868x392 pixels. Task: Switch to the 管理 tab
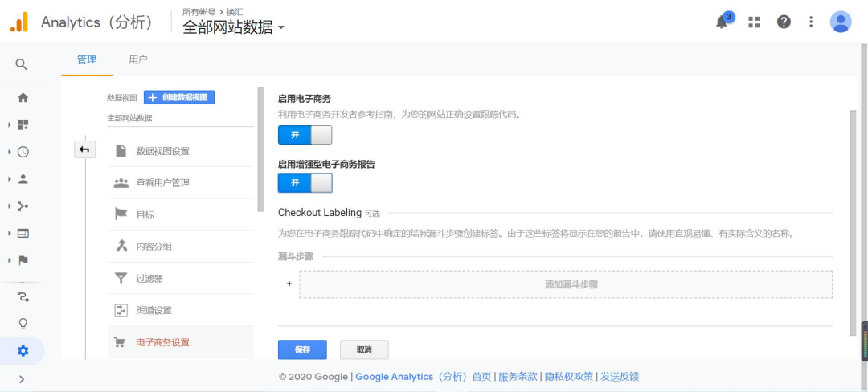click(x=86, y=59)
